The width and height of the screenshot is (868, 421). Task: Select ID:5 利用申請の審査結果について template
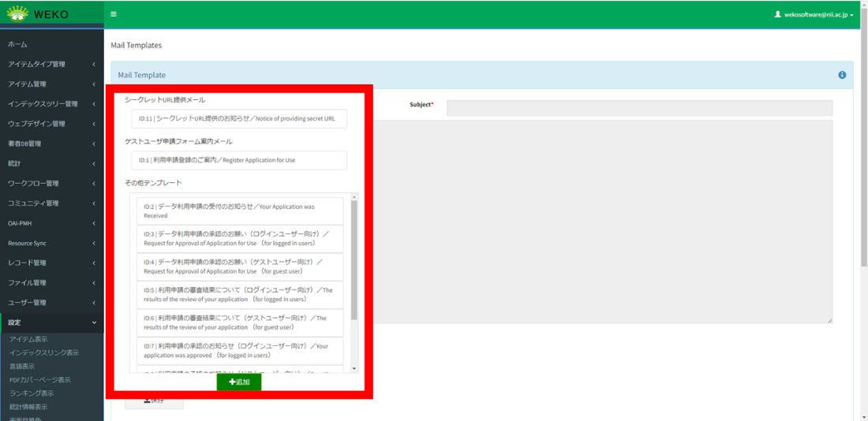pos(240,294)
